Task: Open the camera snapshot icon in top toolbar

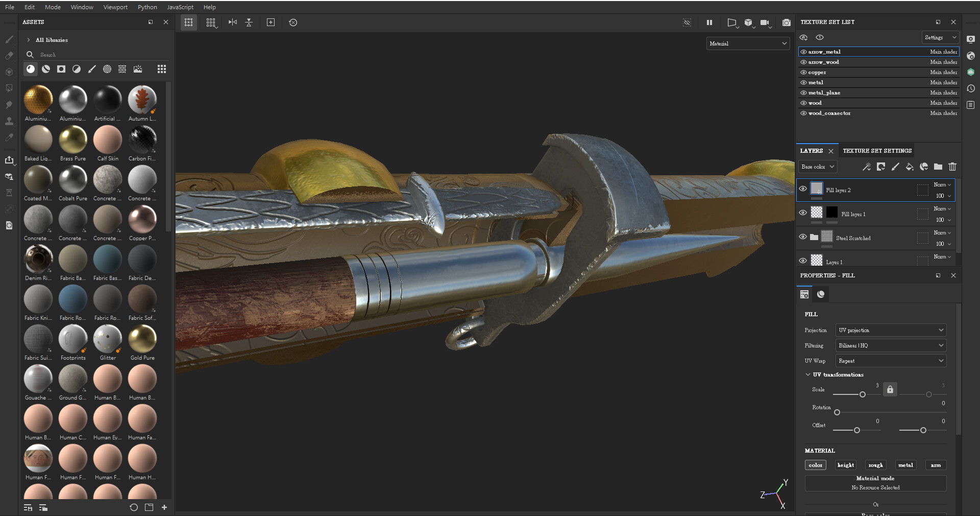Action: [787, 22]
